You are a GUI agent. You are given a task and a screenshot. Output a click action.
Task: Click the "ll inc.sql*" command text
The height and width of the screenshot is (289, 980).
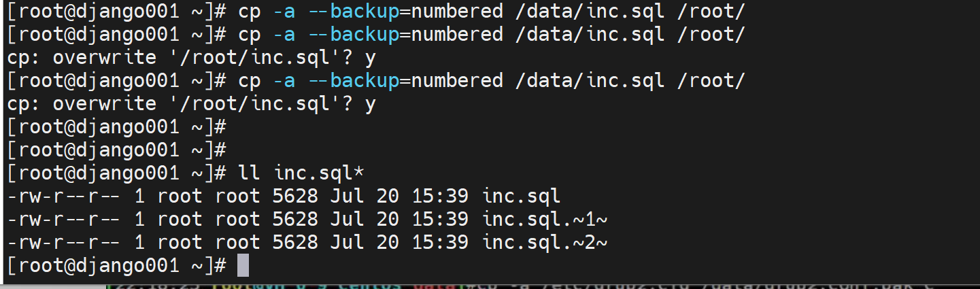pyautogui.click(x=302, y=173)
